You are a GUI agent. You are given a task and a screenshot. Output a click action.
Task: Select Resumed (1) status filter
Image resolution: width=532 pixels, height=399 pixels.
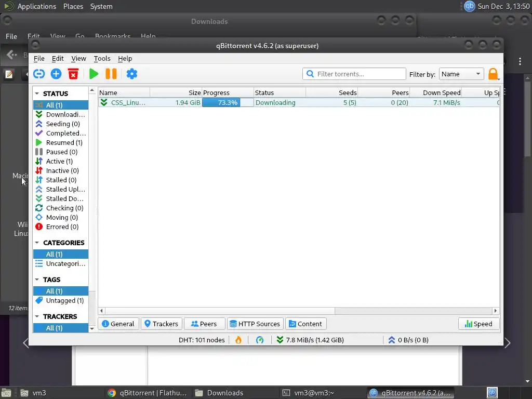61,142
